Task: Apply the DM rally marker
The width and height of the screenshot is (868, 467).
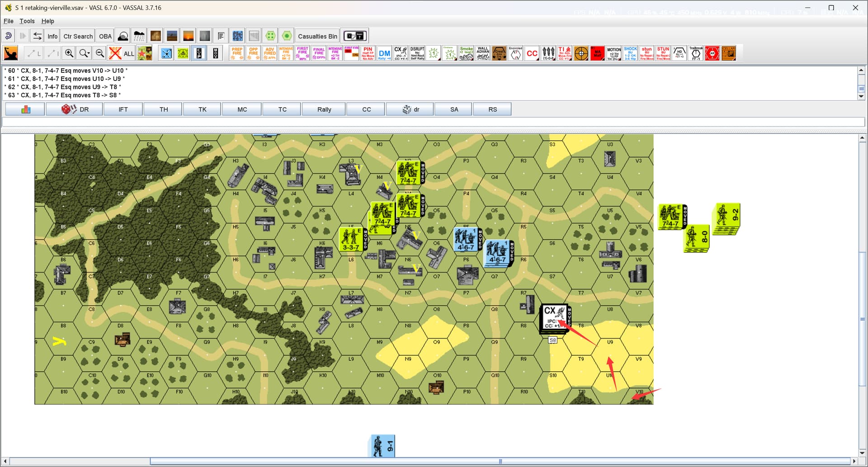Action: pos(384,53)
